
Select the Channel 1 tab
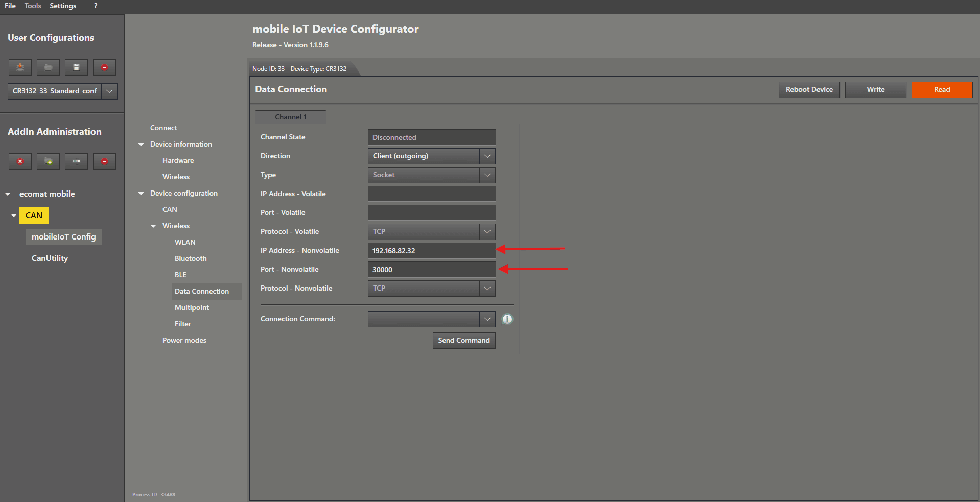pyautogui.click(x=290, y=117)
